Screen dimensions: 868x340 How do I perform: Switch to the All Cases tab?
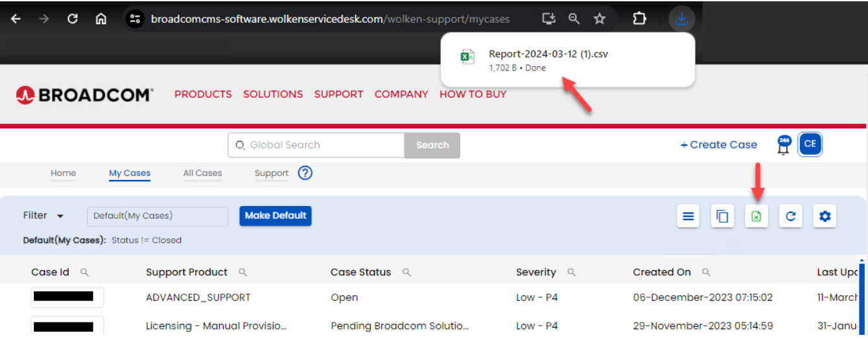[x=202, y=173]
